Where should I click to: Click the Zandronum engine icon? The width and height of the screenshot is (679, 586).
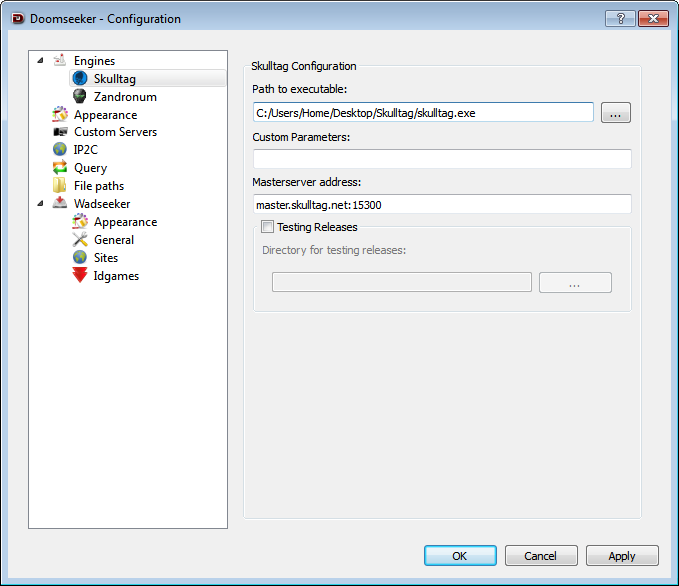[80, 96]
